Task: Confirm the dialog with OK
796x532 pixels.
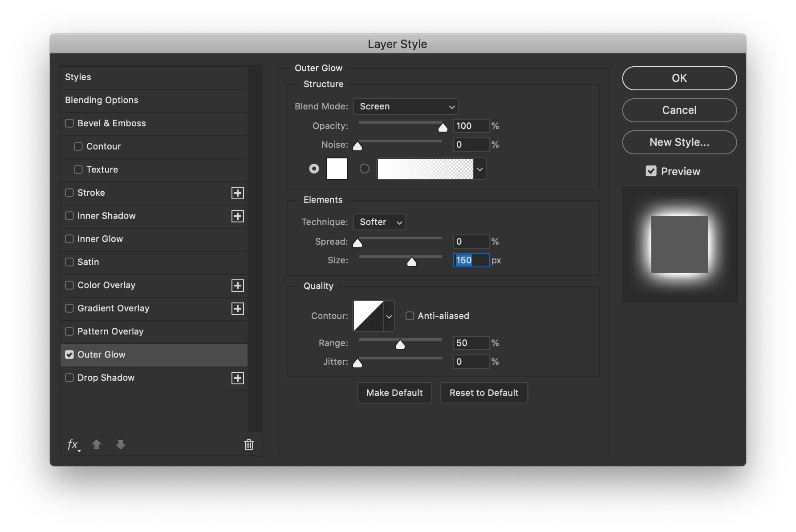Action: (679, 78)
